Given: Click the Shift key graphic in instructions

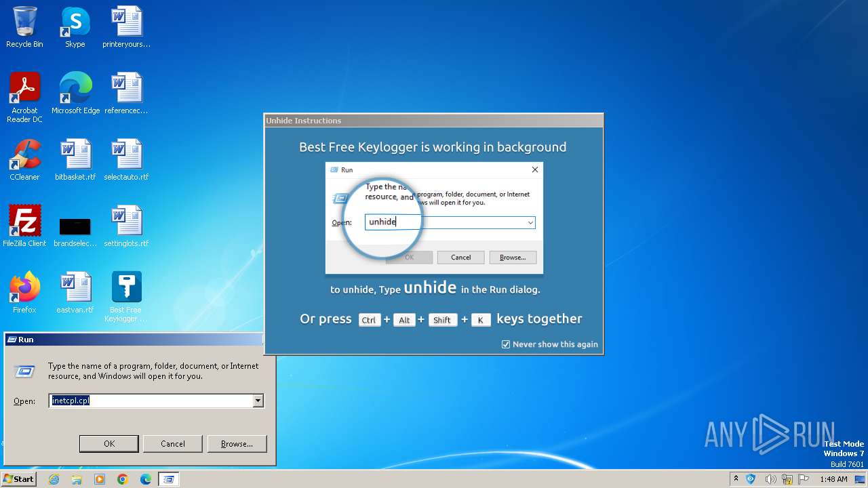Looking at the screenshot, I should [x=442, y=320].
